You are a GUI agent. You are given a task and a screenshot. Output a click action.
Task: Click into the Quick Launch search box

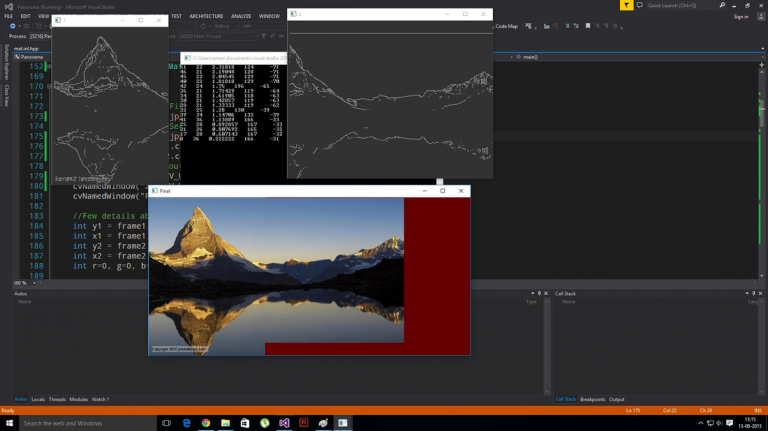[x=681, y=5]
